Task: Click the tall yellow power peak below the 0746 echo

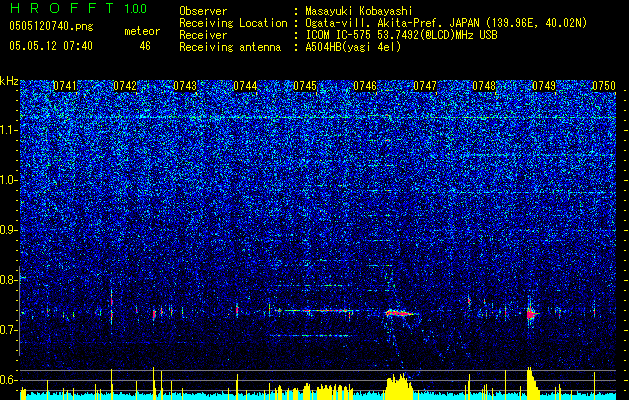Action: pyautogui.click(x=399, y=386)
